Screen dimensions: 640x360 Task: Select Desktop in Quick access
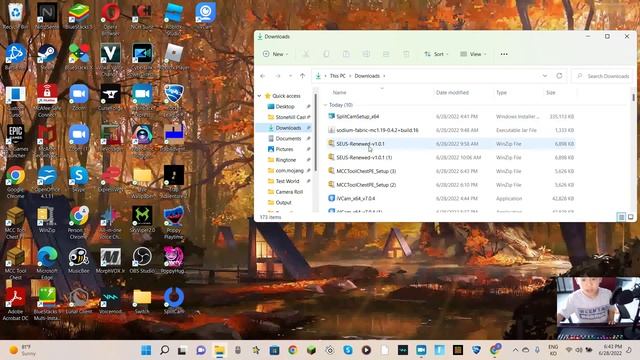[x=285, y=107]
